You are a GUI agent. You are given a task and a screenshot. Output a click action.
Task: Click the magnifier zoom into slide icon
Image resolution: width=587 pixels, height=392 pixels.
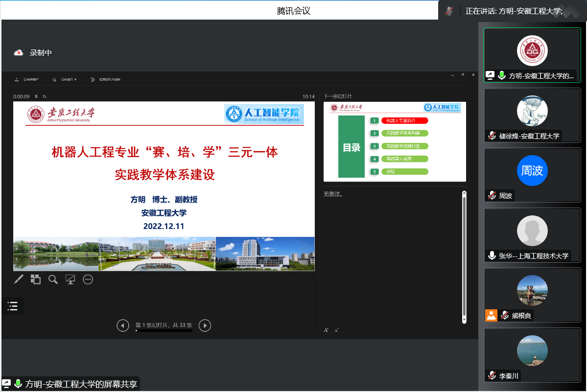click(53, 279)
